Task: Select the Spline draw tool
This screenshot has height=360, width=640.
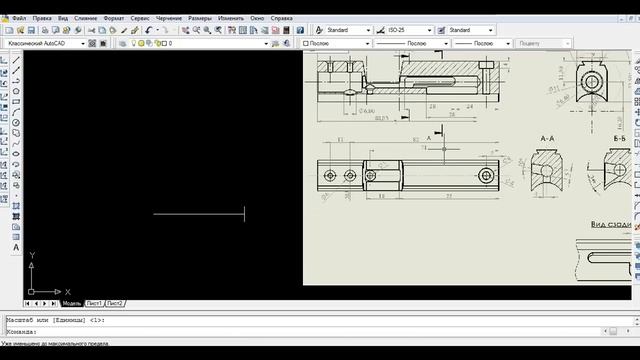Action: pyautogui.click(x=16, y=144)
